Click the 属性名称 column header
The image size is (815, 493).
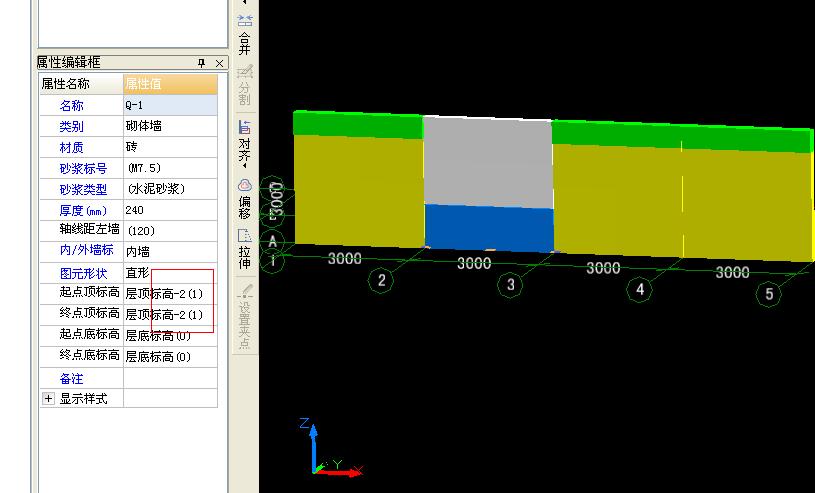(82, 84)
